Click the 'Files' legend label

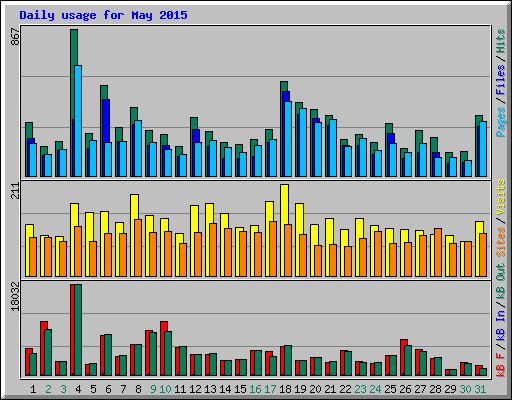click(x=501, y=80)
